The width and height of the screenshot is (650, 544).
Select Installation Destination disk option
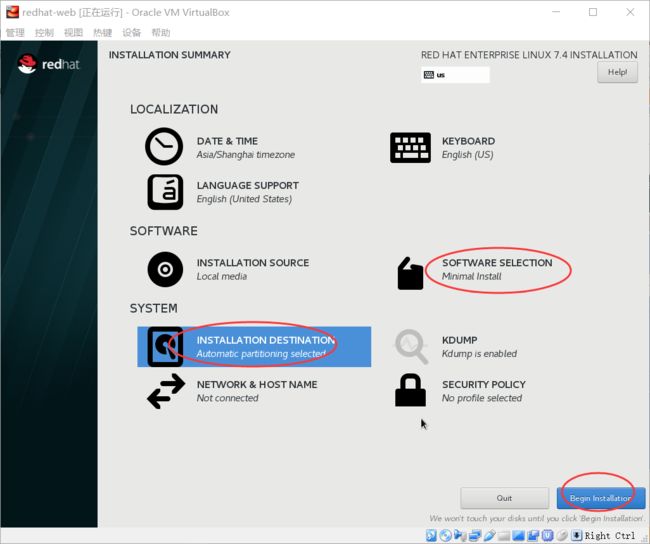(254, 347)
